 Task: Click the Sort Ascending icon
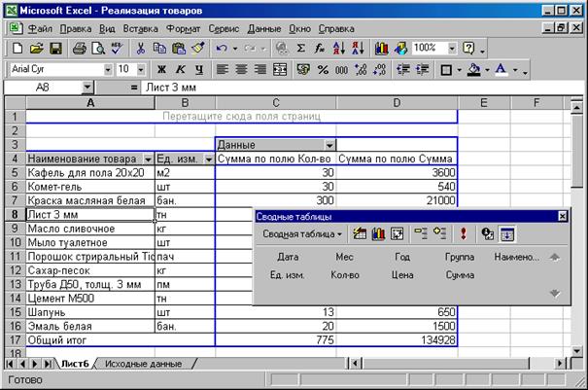(x=336, y=48)
